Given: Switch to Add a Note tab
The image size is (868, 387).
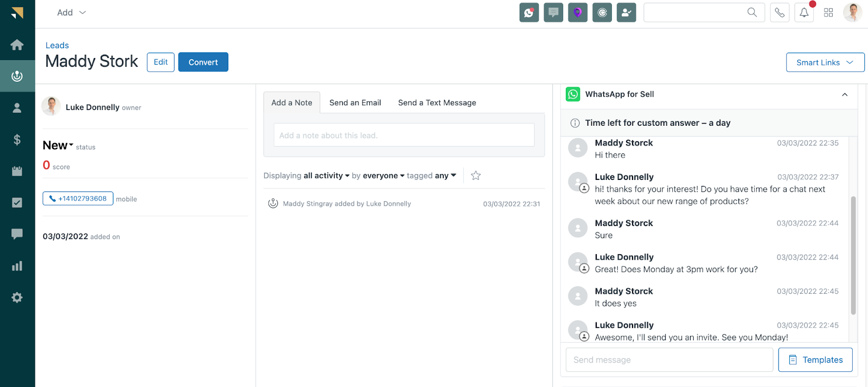Looking at the screenshot, I should [292, 102].
